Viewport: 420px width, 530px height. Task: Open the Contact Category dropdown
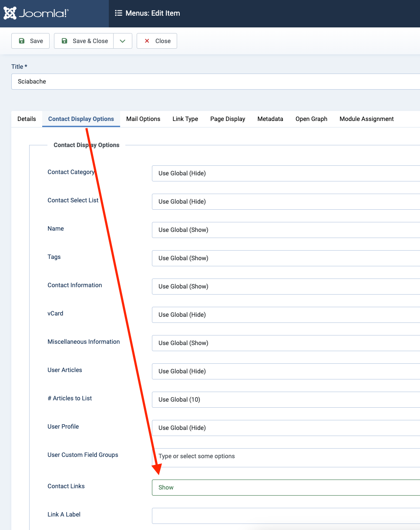click(286, 173)
